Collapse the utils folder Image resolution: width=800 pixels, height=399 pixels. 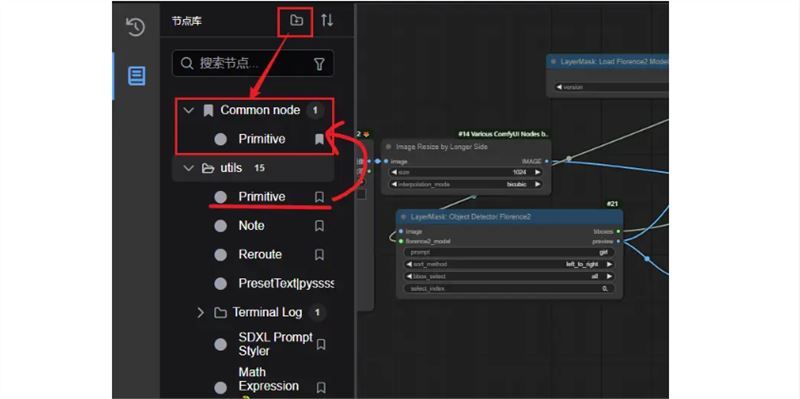[x=189, y=168]
